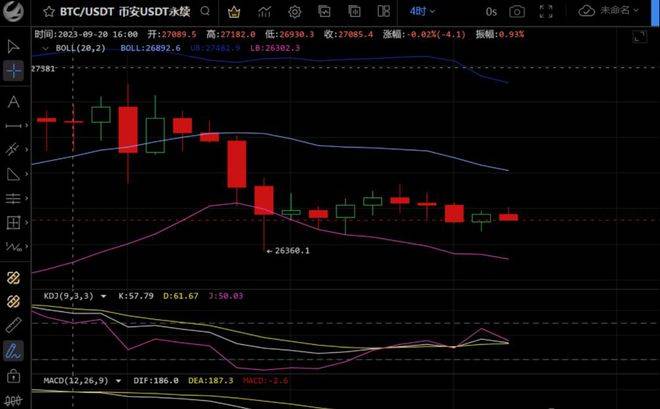
Task: Click the candlestick style icon at bottom
Action: [x=13, y=401]
